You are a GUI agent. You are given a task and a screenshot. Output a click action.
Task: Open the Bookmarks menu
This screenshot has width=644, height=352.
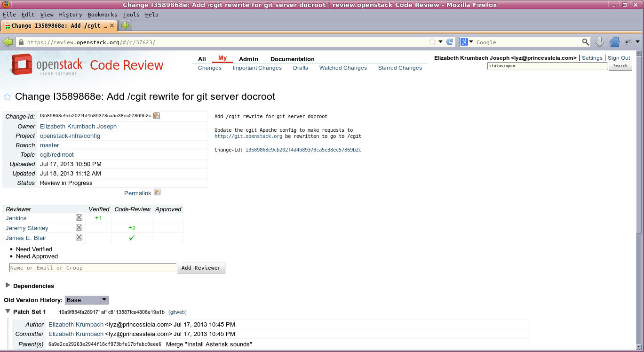(102, 15)
